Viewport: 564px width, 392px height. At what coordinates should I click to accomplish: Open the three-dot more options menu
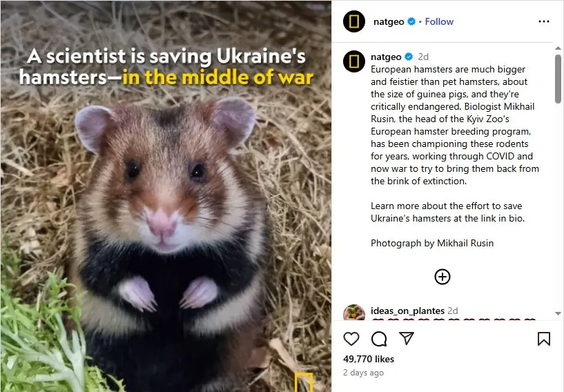(x=543, y=21)
